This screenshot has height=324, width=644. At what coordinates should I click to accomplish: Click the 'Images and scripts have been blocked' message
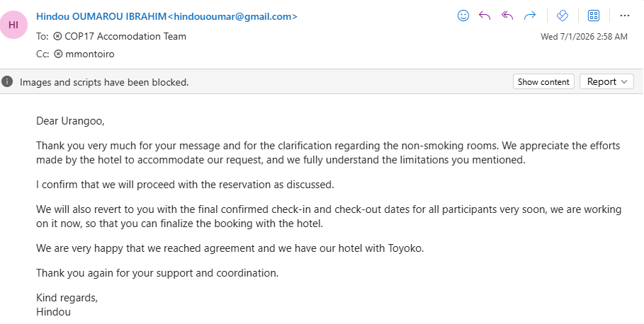point(104,82)
